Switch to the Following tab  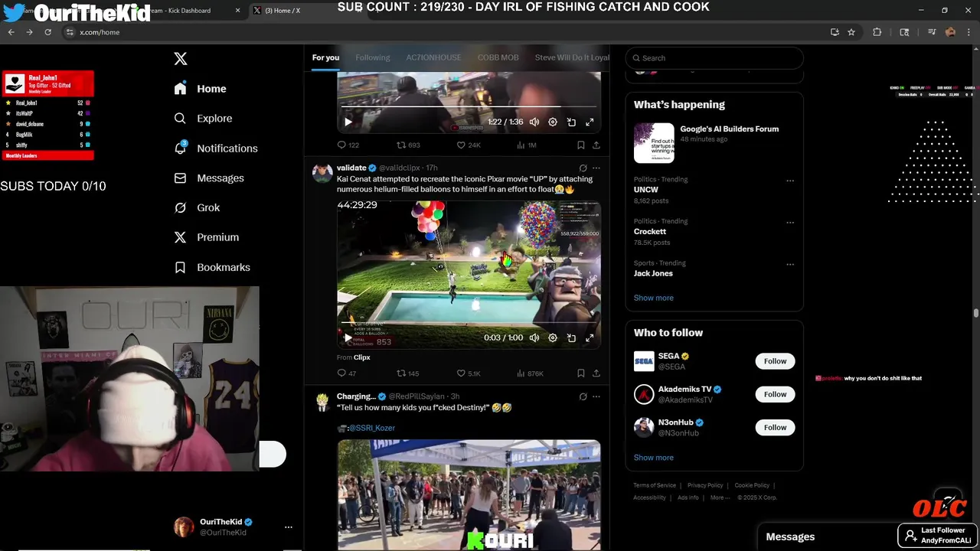(373, 57)
